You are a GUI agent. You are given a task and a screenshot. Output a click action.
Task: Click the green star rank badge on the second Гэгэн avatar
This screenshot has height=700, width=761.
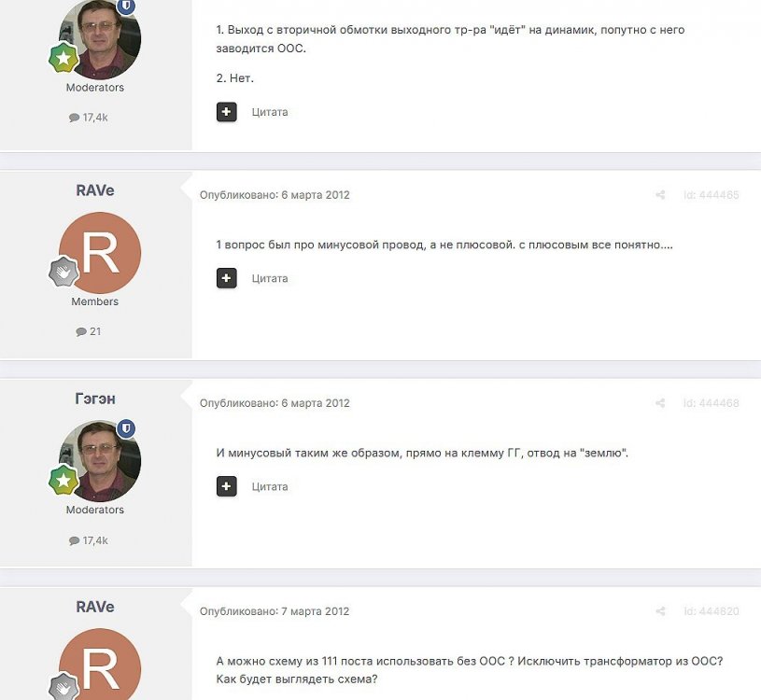(x=63, y=480)
